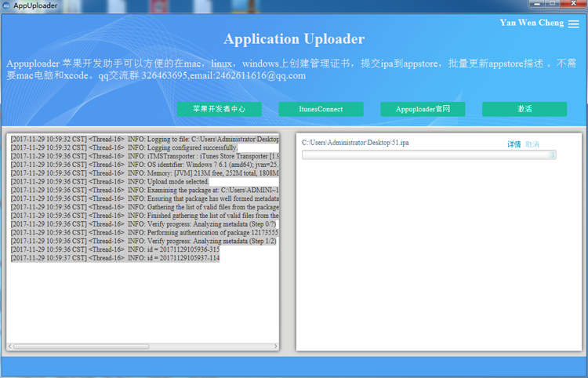Show 详情 details for 51.ipa upload

tap(514, 144)
